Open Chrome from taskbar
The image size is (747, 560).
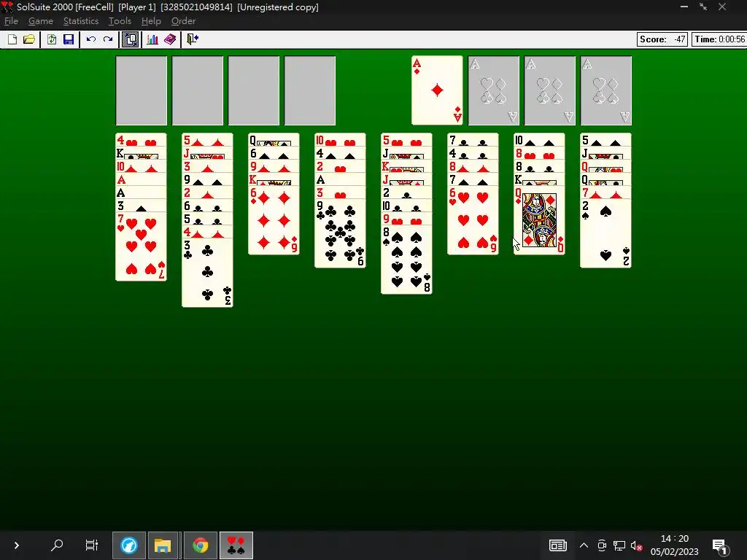[x=201, y=545]
